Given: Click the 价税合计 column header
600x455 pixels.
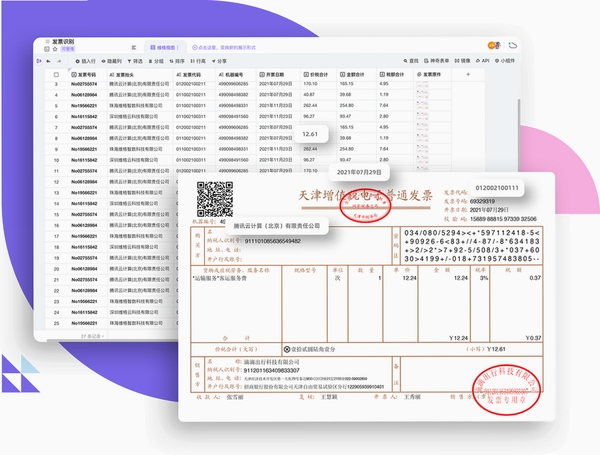Looking at the screenshot, I should click(318, 75).
